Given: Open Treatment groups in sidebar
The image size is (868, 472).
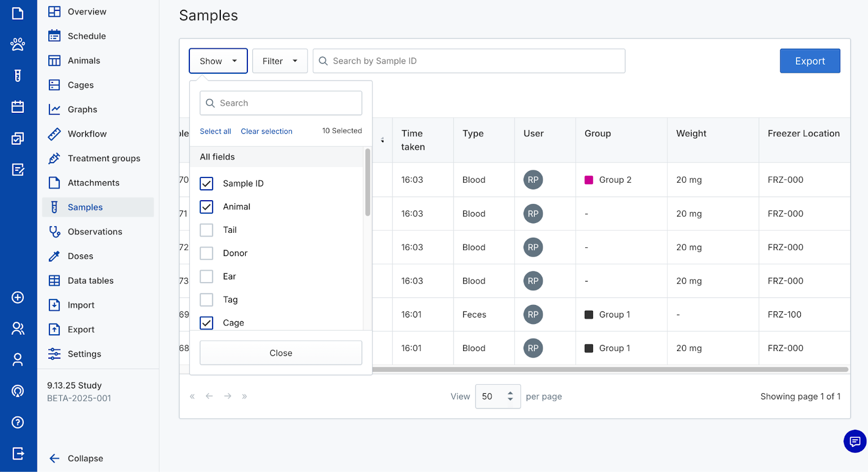Looking at the screenshot, I should click(x=104, y=158).
